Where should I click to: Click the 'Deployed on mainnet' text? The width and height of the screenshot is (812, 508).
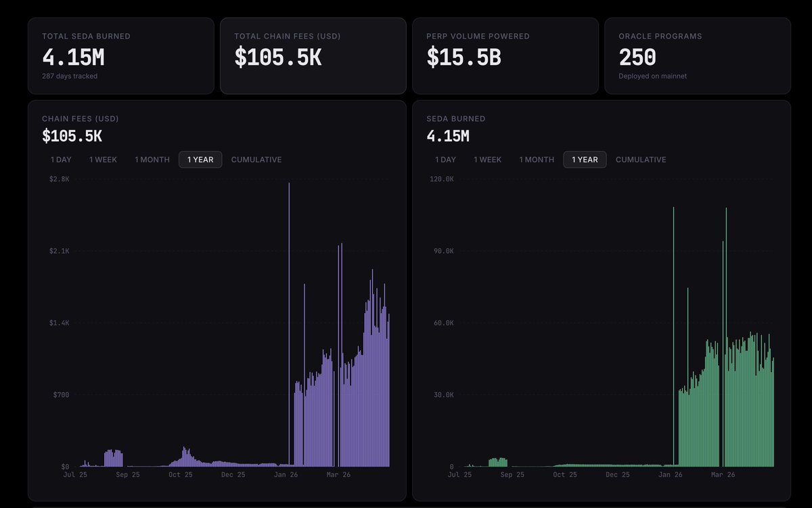tap(652, 76)
